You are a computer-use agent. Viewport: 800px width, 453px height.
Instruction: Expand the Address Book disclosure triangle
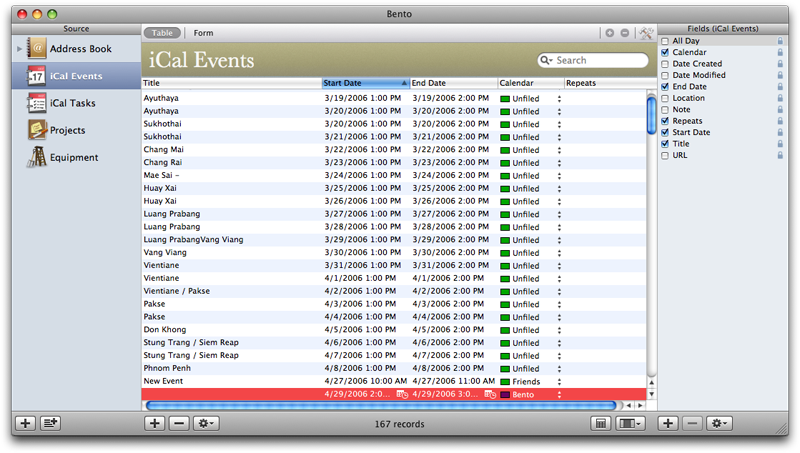point(19,49)
